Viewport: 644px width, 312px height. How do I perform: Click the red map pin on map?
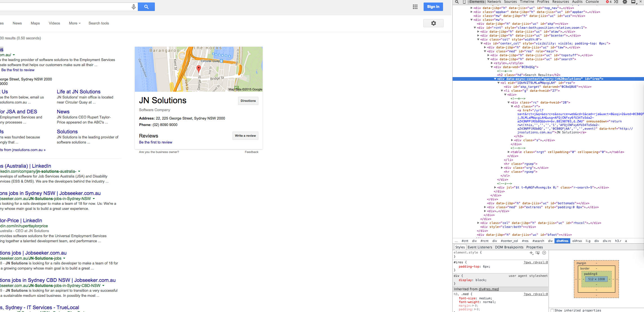point(199,68)
